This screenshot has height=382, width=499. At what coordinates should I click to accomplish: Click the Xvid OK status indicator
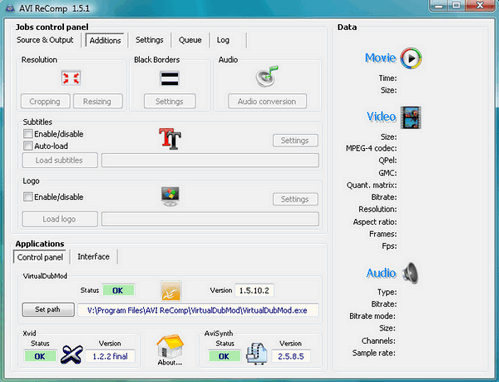pos(40,356)
